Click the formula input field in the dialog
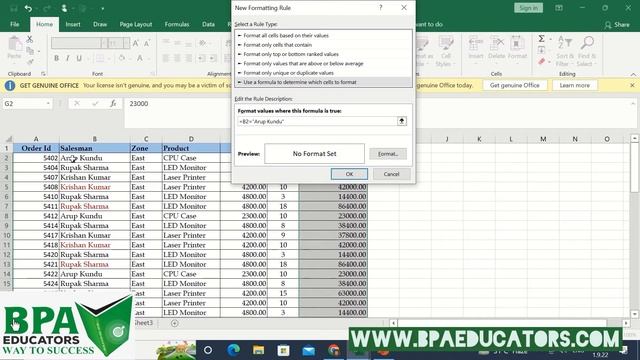The height and width of the screenshot is (360, 640). [318, 121]
